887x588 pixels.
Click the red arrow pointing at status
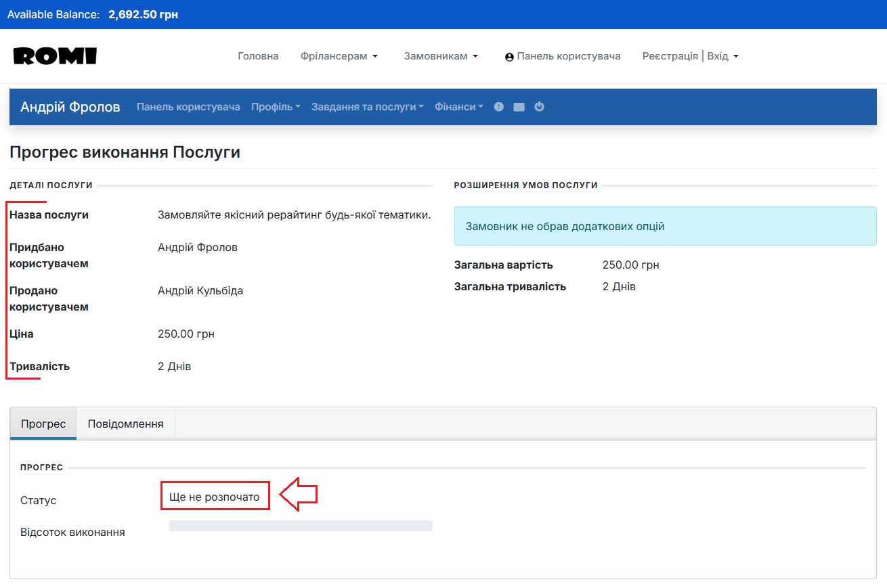(299, 496)
